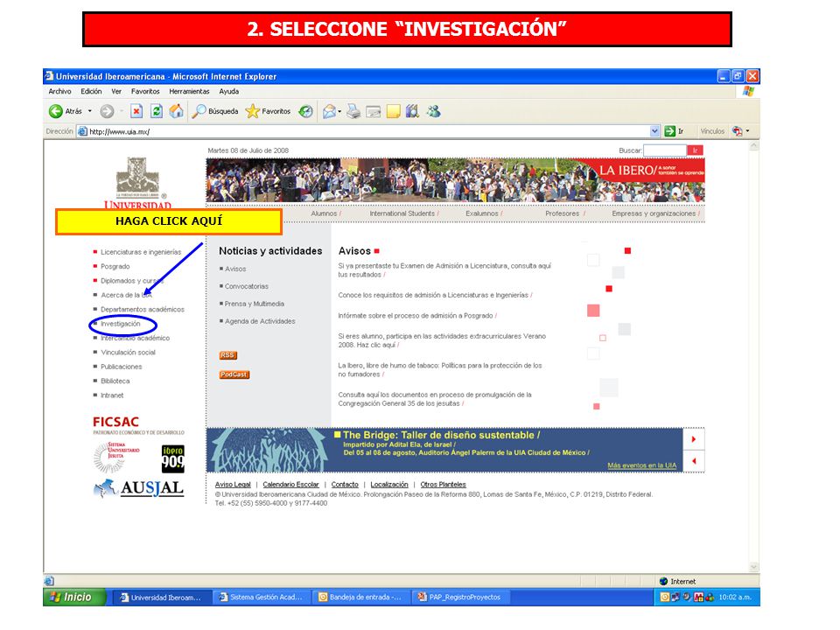
Task: Open the forward history dropdown arrow
Action: [x=122, y=111]
